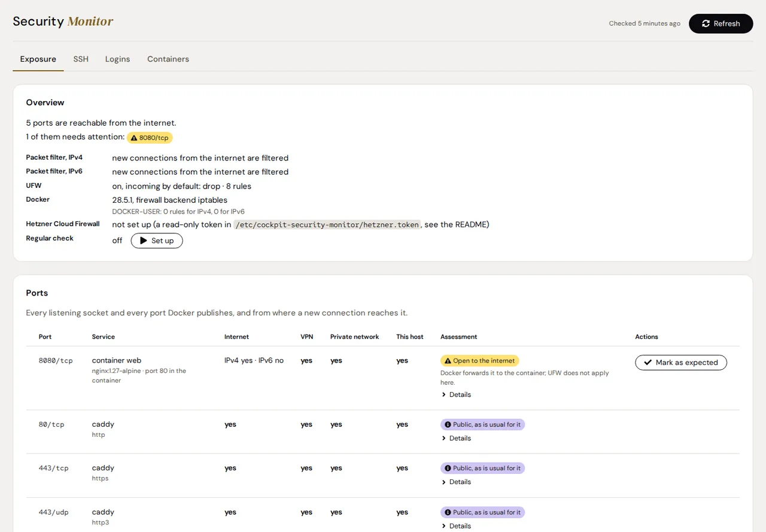
Task: Click the Assessment column header
Action: tap(458, 337)
